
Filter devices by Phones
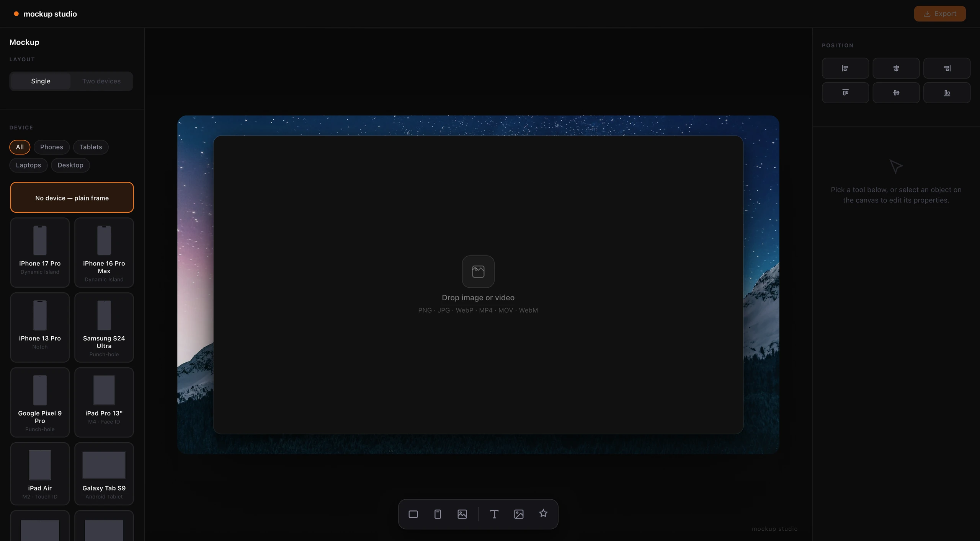[52, 147]
